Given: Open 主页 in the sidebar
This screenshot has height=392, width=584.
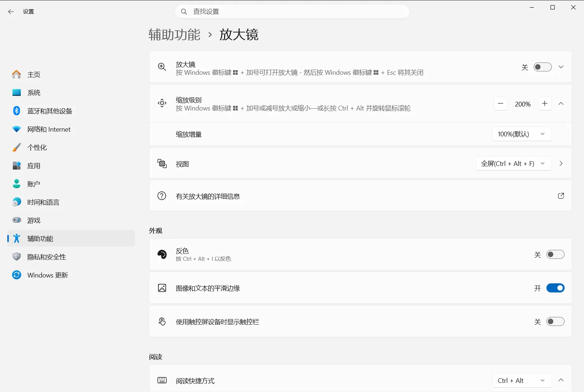Looking at the screenshot, I should [x=71, y=74].
